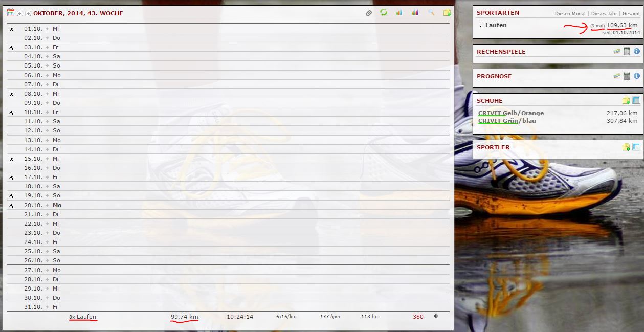Add a new training via header icon
This screenshot has width=644, height=332.
[x=447, y=13]
